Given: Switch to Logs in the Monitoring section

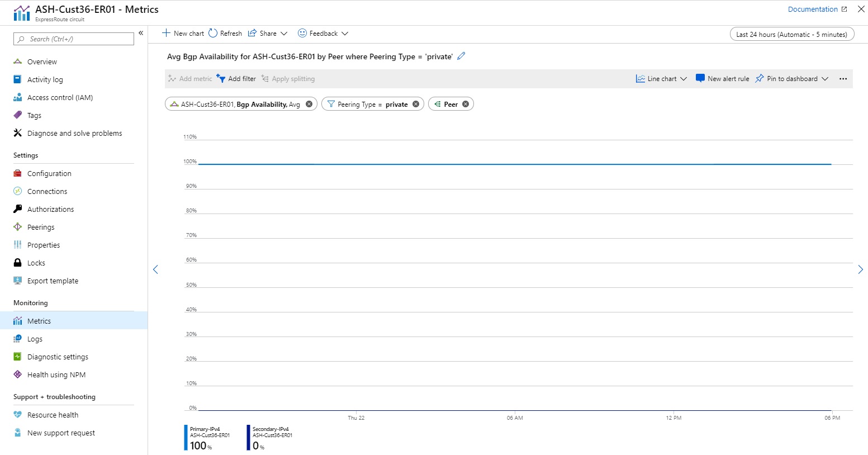Looking at the screenshot, I should [x=35, y=338].
